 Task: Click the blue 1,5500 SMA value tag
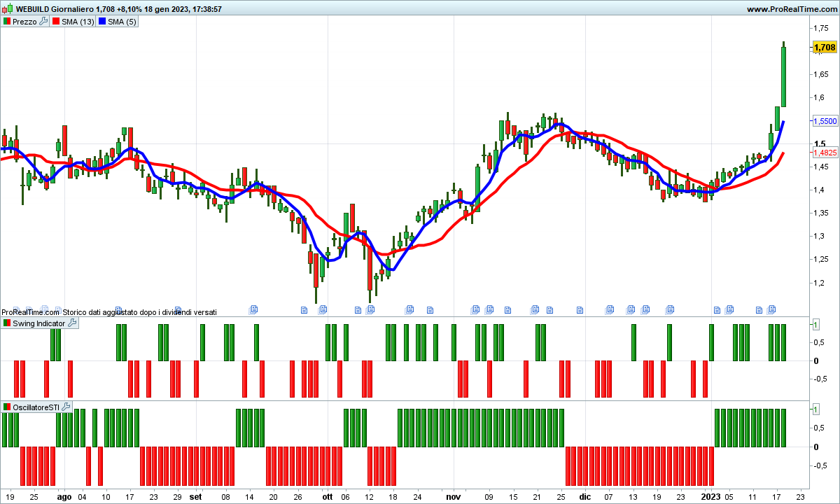click(x=824, y=121)
